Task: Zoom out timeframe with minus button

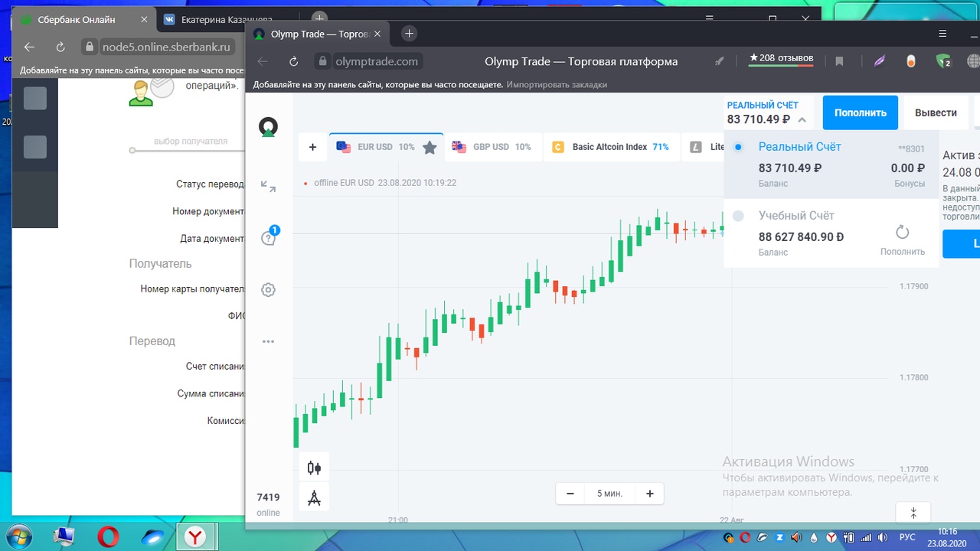Action: (570, 494)
